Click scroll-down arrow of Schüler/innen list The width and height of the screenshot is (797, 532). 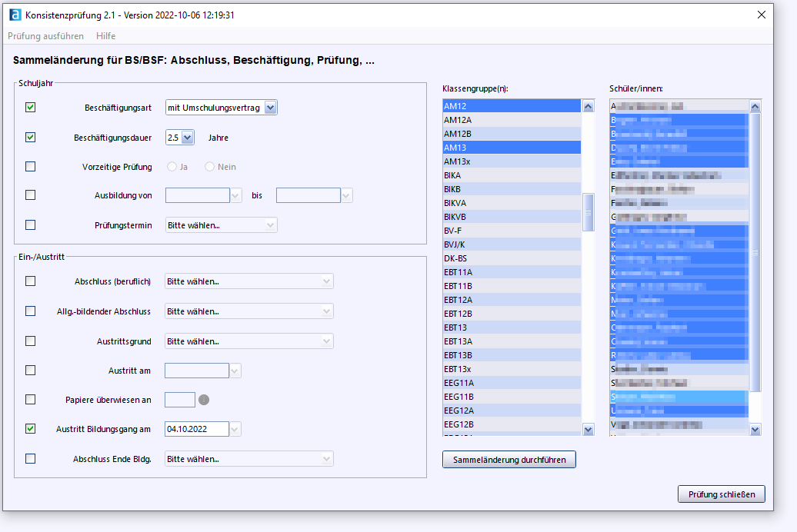pyautogui.click(x=755, y=430)
